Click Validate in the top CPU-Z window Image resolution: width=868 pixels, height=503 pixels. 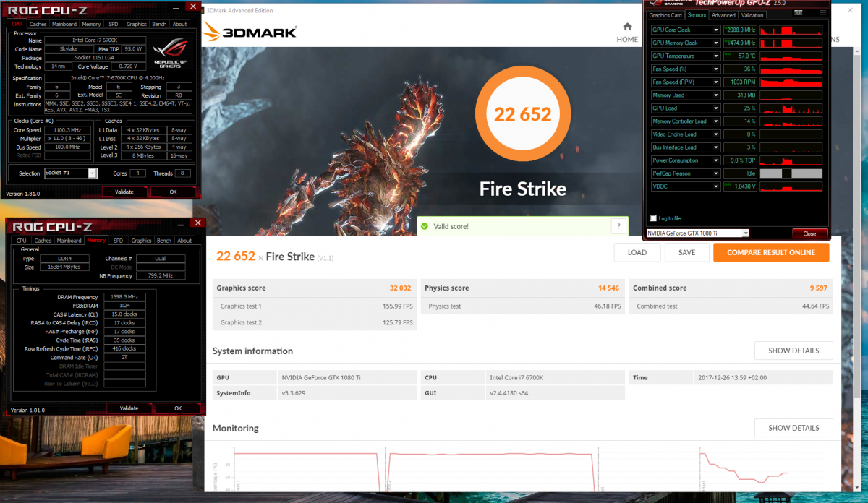click(124, 192)
